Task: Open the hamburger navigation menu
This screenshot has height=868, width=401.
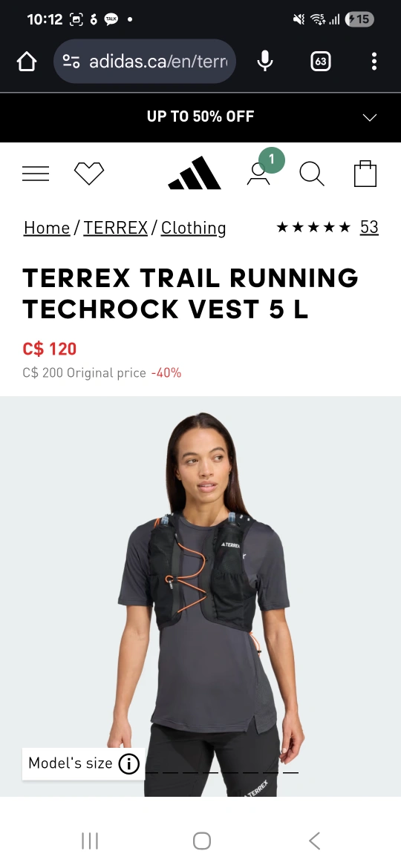Action: [36, 174]
